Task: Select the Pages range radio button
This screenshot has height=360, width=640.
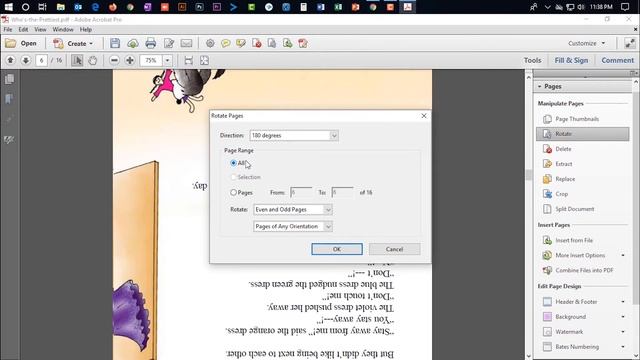Action: [233, 192]
